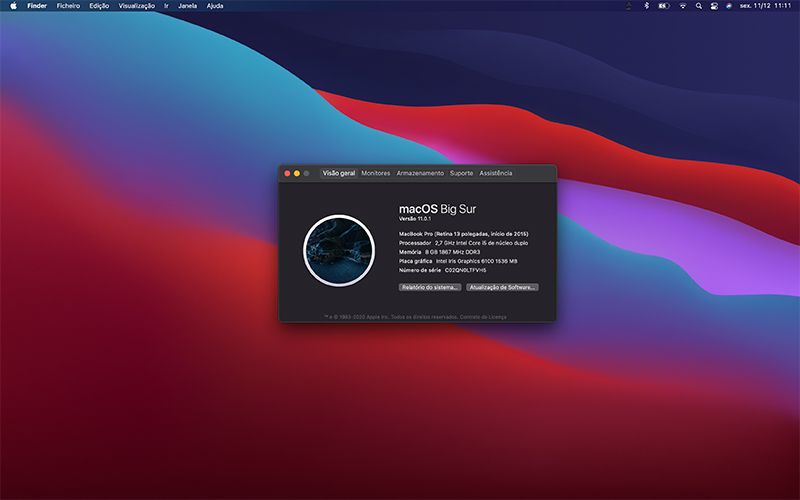Click the macOS Big Sur title
Viewport: 800px width, 500px height.
[x=437, y=209]
